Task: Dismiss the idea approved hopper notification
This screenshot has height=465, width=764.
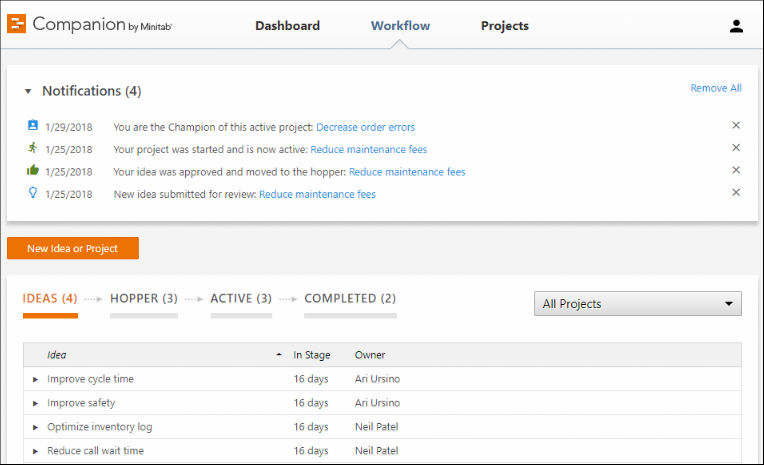Action: click(x=736, y=170)
